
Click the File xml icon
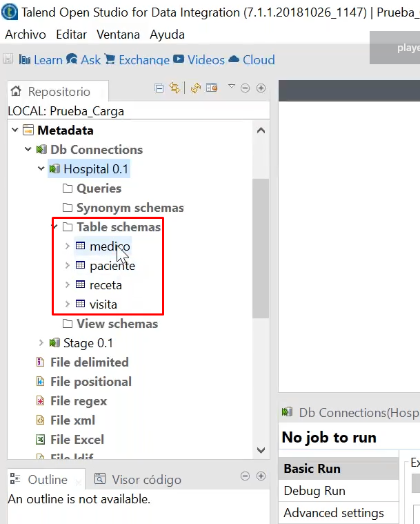[x=40, y=420]
